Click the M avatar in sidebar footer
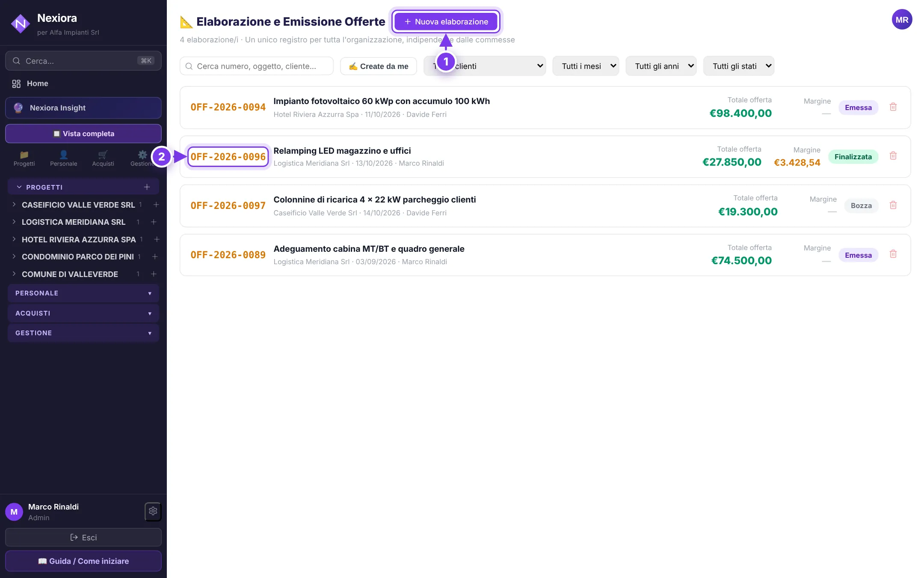Viewport: 924px width, 578px height. 14,512
